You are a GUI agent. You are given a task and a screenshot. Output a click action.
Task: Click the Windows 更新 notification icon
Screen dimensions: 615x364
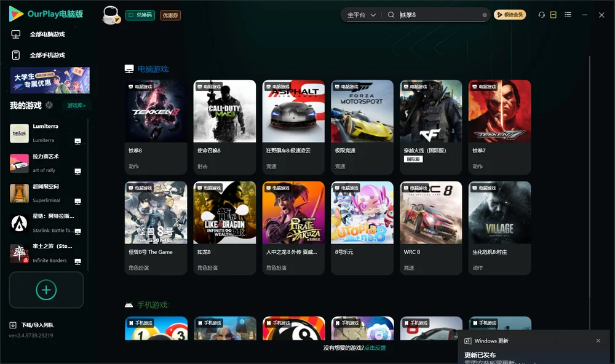pos(467,341)
